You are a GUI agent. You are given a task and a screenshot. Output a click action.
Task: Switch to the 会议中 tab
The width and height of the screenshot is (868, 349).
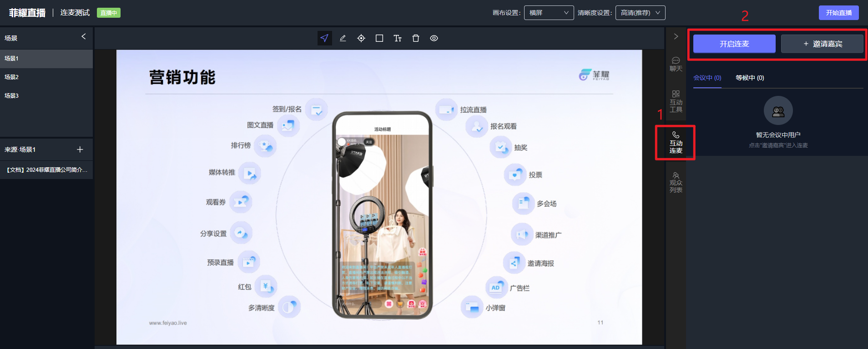(x=707, y=78)
